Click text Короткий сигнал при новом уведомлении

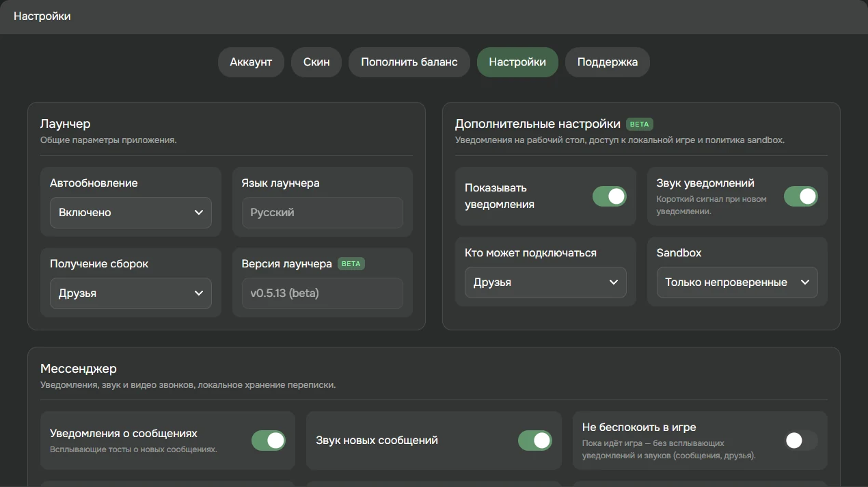pos(711,205)
